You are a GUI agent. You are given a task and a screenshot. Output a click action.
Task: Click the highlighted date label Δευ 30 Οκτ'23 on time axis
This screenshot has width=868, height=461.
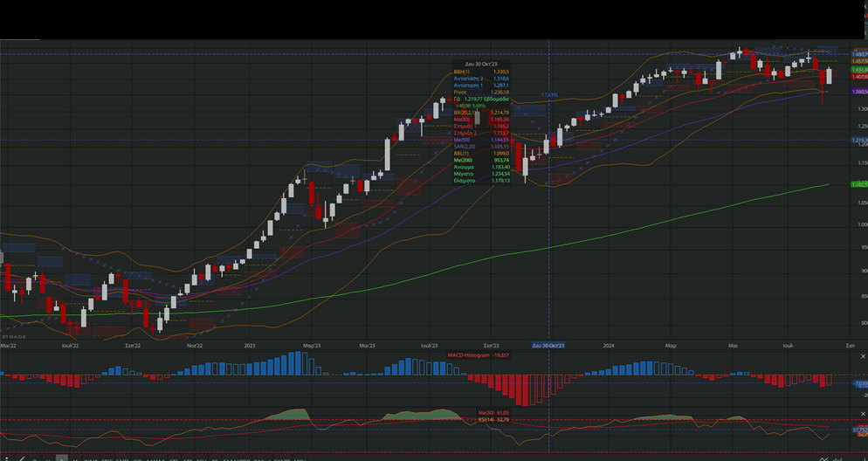click(x=548, y=346)
